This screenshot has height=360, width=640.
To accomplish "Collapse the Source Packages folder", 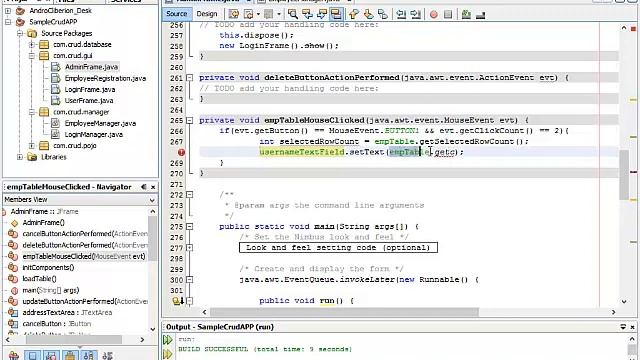I will click(x=20, y=33).
